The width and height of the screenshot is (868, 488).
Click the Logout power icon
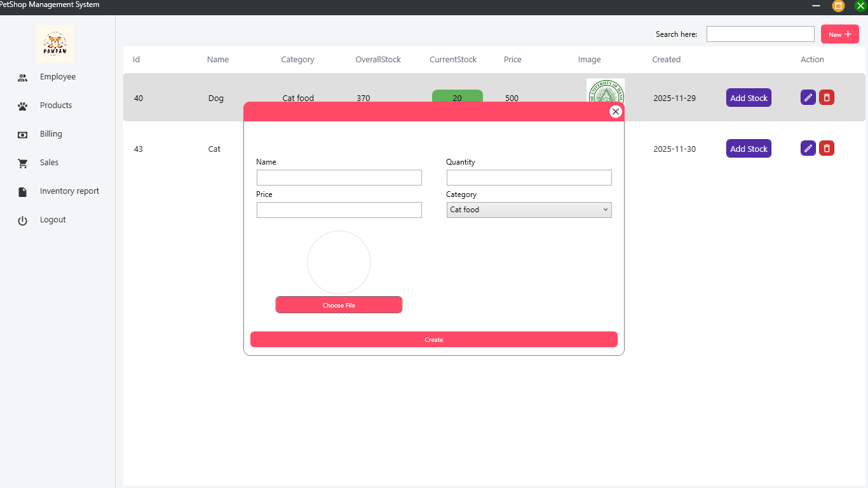(x=23, y=220)
